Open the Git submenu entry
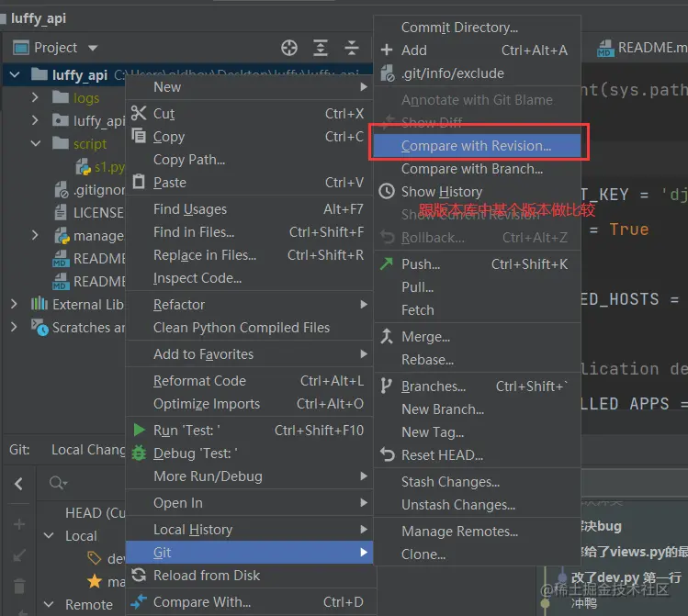Screen dimensions: 688x616 pyautogui.click(x=249, y=552)
